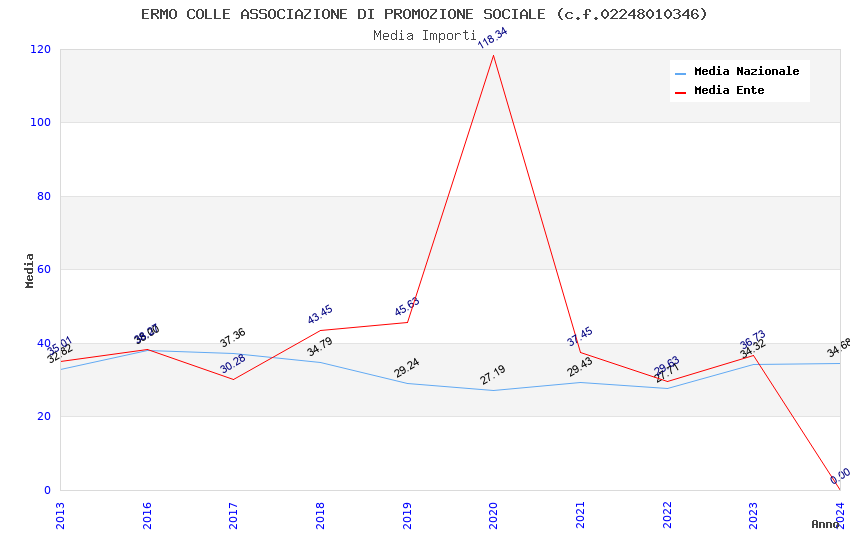
Task: Click the 0.00 data label
Action: pos(840,476)
